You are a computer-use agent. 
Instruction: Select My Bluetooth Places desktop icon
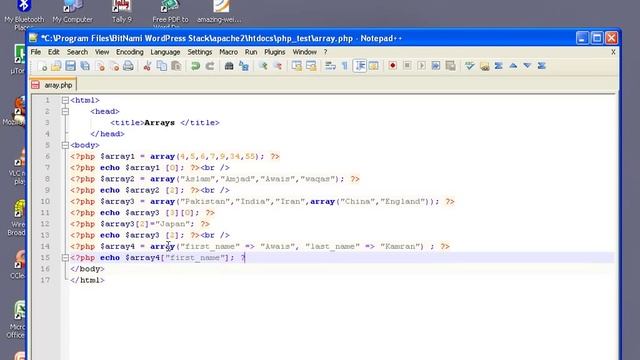pyautogui.click(x=24, y=15)
